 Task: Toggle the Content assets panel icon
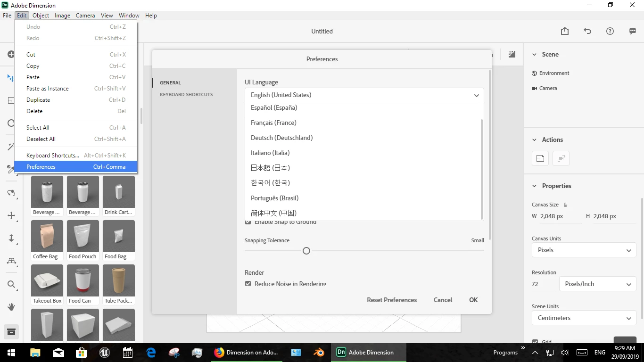[x=11, y=331]
